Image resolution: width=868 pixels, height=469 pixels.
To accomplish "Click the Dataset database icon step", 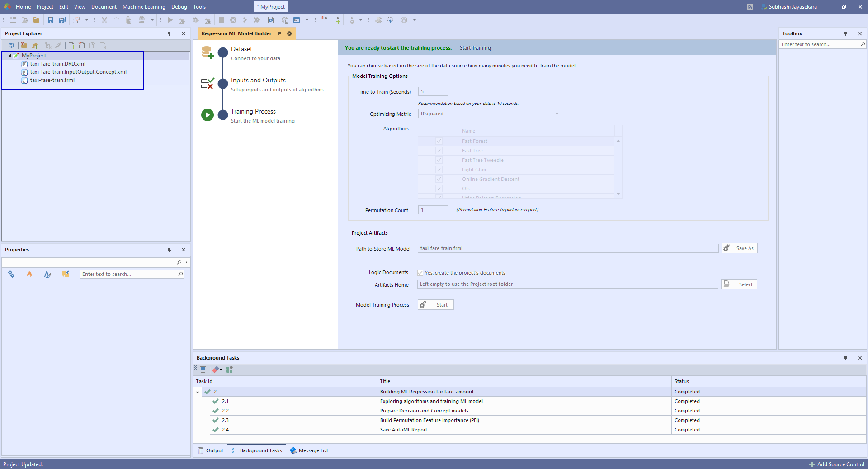I will point(208,52).
